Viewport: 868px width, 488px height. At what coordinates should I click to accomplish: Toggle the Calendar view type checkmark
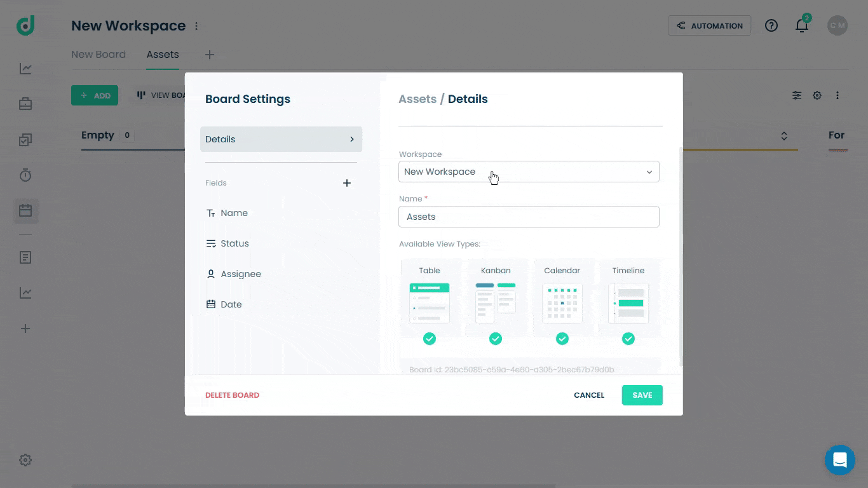pos(562,339)
